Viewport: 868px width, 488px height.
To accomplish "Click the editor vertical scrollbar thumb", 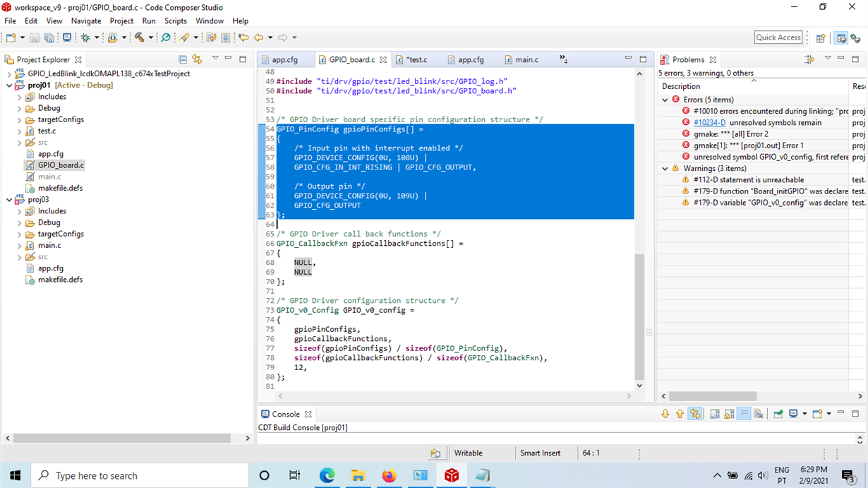I will tap(639, 317).
